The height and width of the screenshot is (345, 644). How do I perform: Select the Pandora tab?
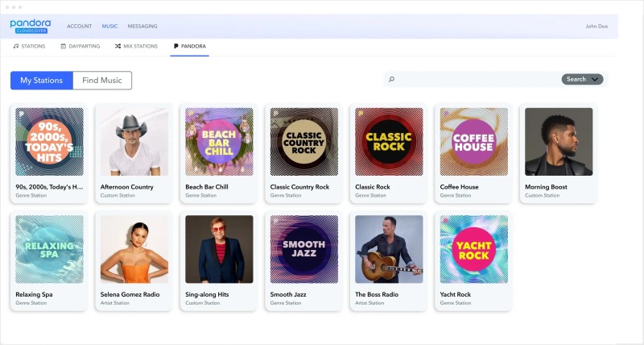[190, 46]
